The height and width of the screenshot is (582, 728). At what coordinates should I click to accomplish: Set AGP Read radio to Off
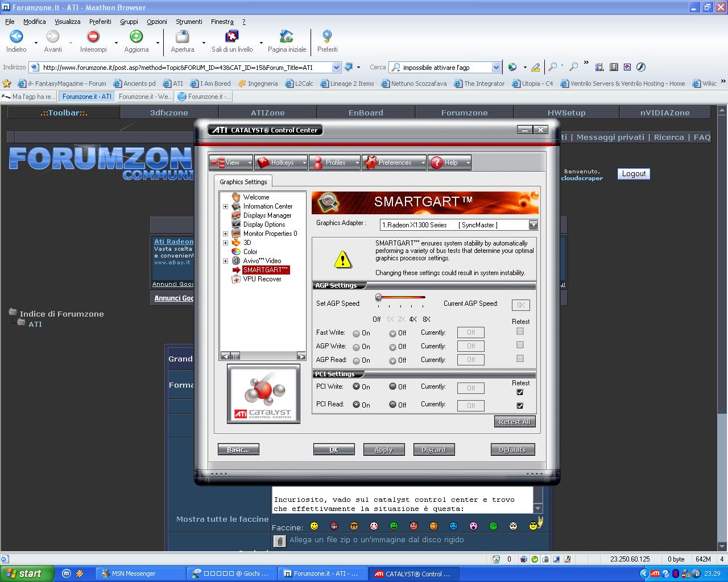[392, 361]
